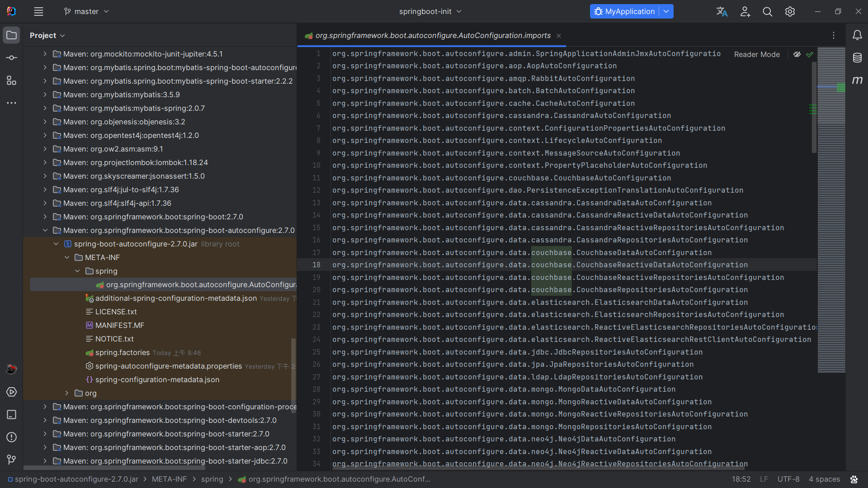This screenshot has width=868, height=488.
Task: Collapse the META-INF folder
Action: click(67, 257)
